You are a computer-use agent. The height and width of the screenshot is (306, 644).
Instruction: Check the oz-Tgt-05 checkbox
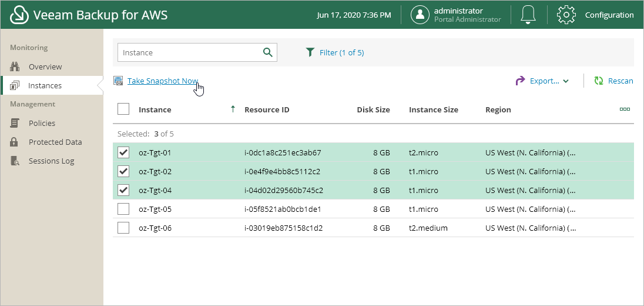coord(123,209)
